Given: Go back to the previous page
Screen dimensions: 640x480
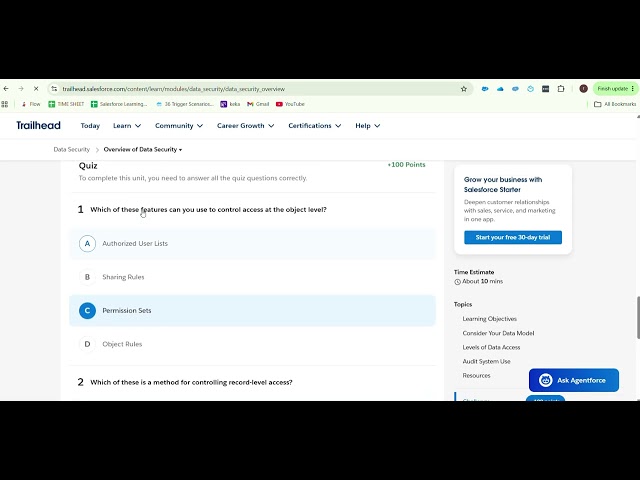Looking at the screenshot, I should coord(6,89).
